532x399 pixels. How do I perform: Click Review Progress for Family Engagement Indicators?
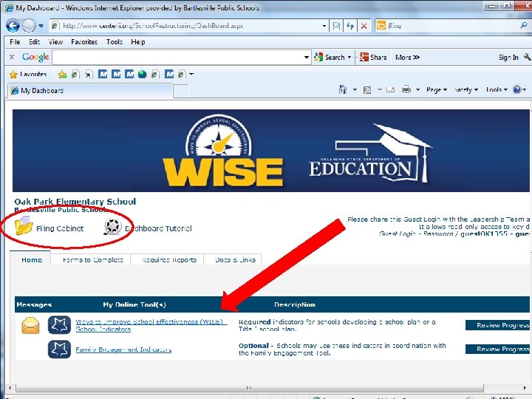pos(497,349)
